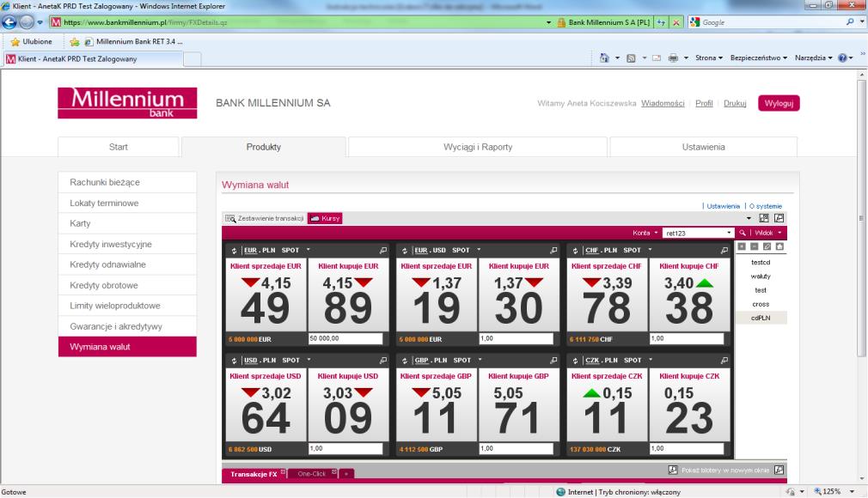Open the Wiadomości link
The width and height of the screenshot is (868, 498).
663,104
